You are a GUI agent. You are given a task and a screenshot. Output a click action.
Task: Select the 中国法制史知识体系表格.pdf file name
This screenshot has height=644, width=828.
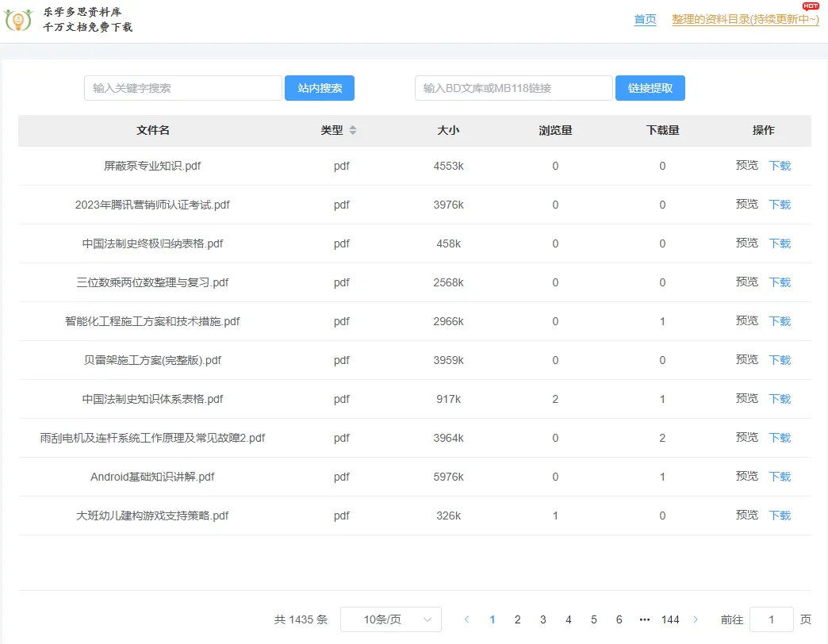(152, 399)
